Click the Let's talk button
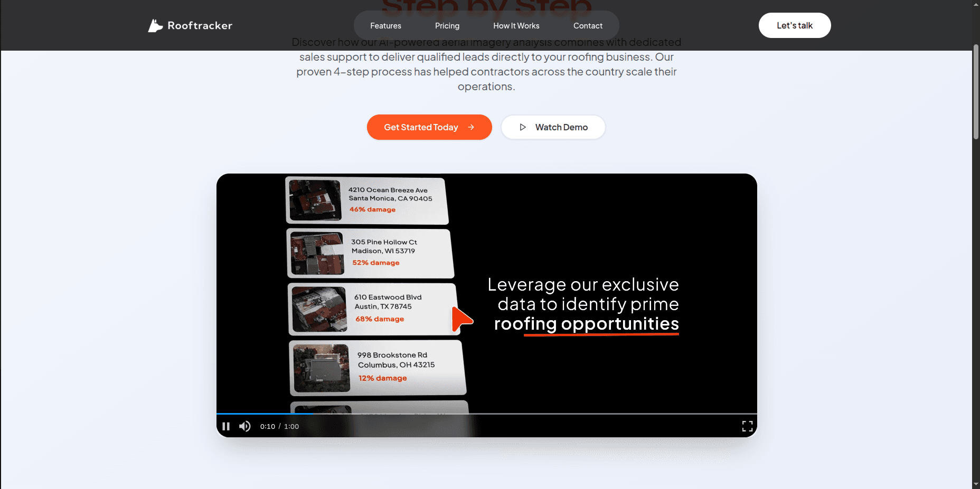The image size is (980, 489). tap(795, 25)
